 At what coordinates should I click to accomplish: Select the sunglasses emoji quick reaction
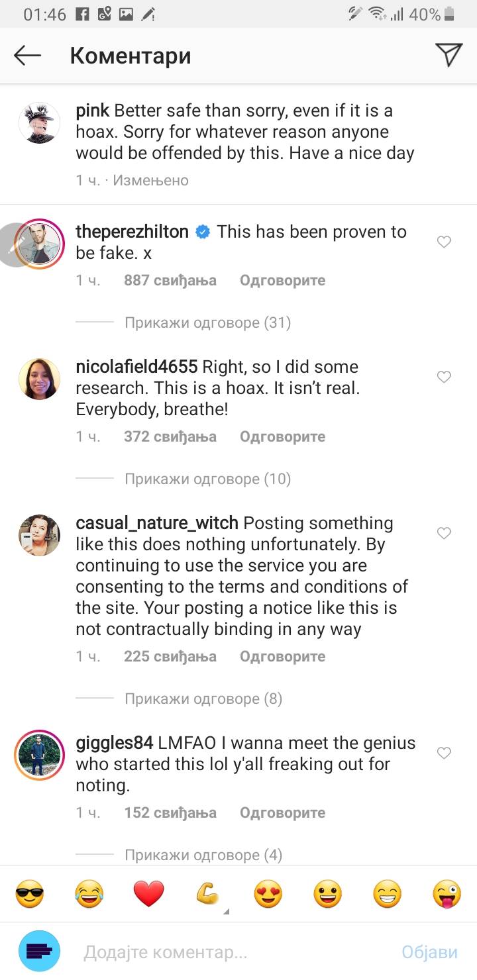coord(30,894)
